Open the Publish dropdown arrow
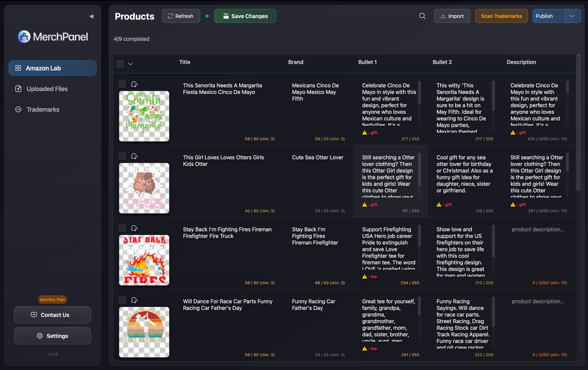The height and width of the screenshot is (370, 588). pos(572,16)
